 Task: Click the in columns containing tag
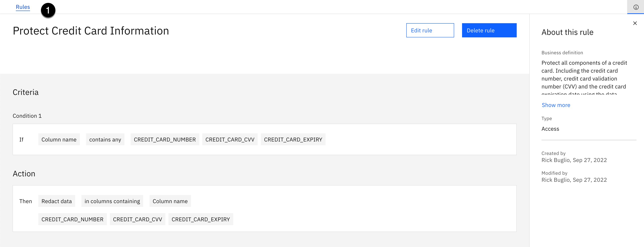tap(112, 201)
